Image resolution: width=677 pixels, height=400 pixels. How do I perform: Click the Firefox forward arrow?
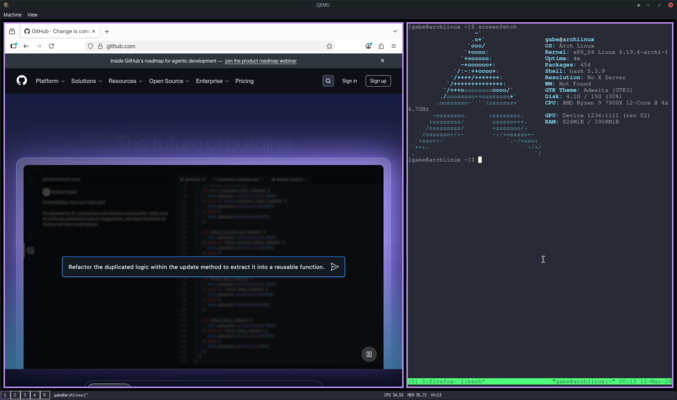(x=39, y=46)
